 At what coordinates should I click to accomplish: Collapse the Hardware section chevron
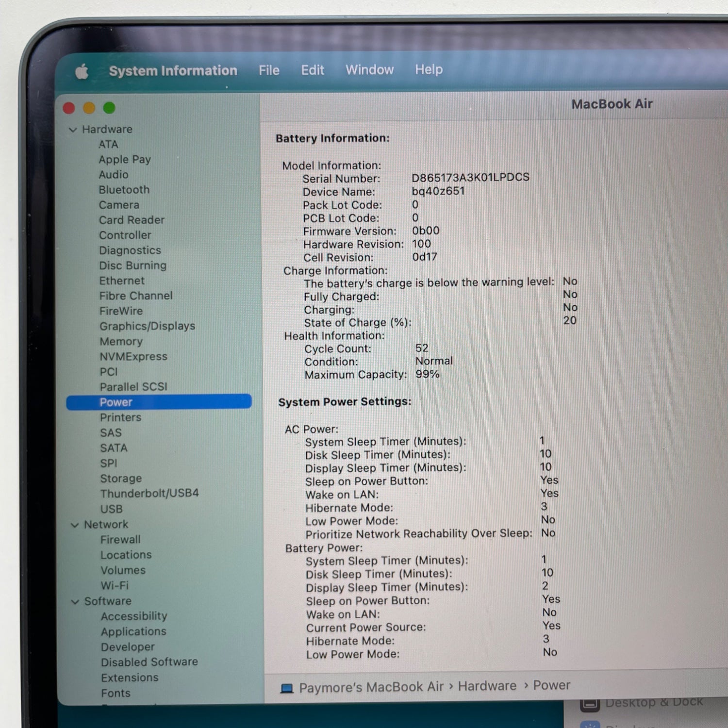coord(73,130)
